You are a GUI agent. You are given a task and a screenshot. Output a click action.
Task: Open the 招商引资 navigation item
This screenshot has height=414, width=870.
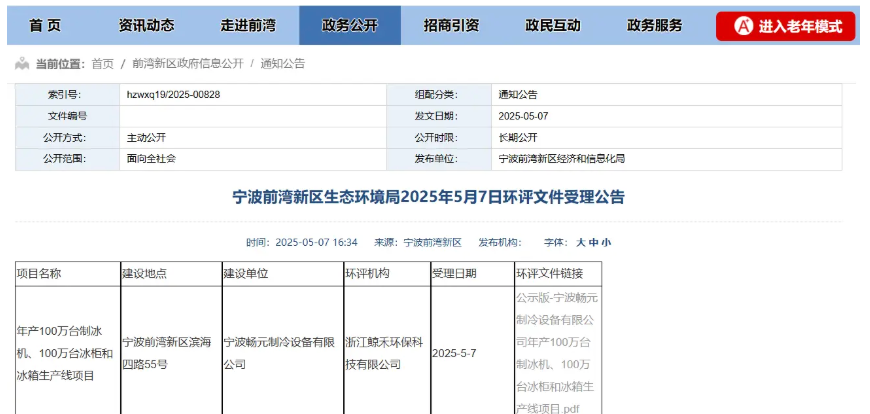(x=451, y=26)
